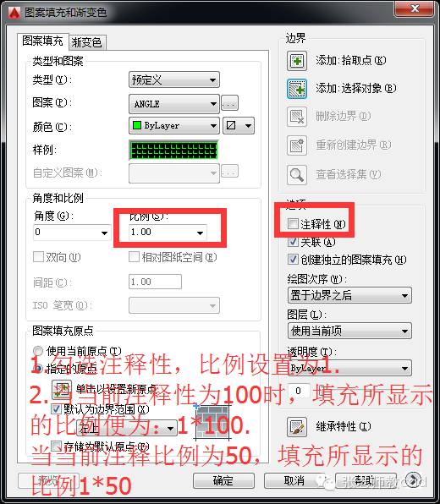Click the Inherit Properties brush icon
This screenshot has height=504, width=440.
tap(296, 427)
